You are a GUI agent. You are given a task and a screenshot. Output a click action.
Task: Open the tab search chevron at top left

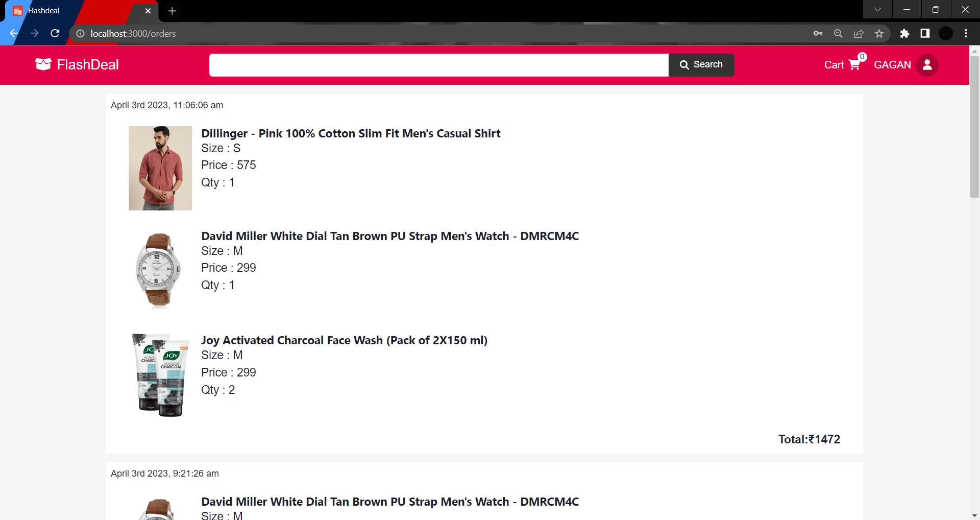(878, 9)
